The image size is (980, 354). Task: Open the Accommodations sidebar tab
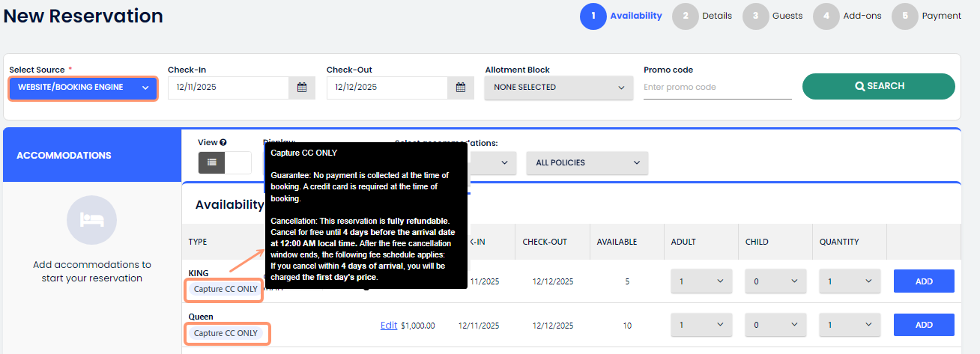coord(92,156)
